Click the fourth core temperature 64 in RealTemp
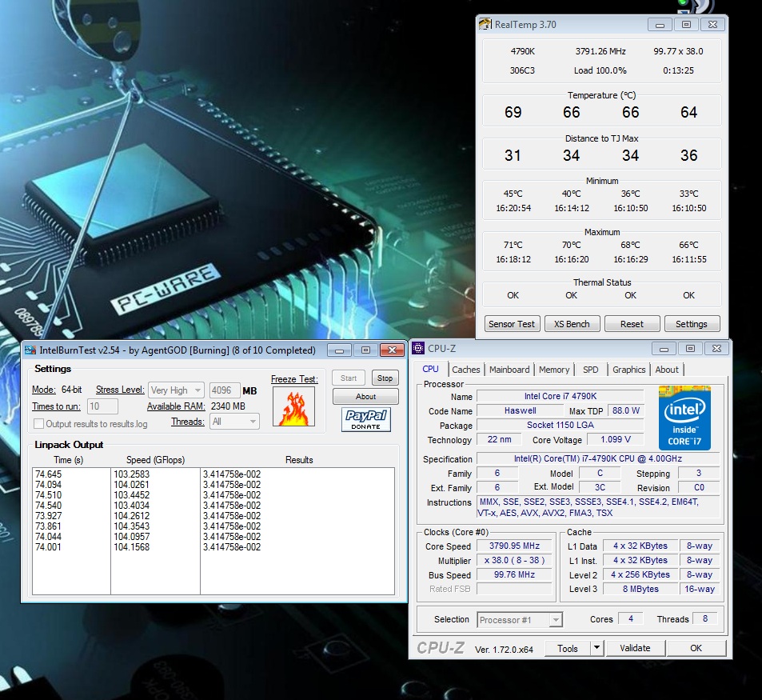The image size is (762, 700). 688,112
